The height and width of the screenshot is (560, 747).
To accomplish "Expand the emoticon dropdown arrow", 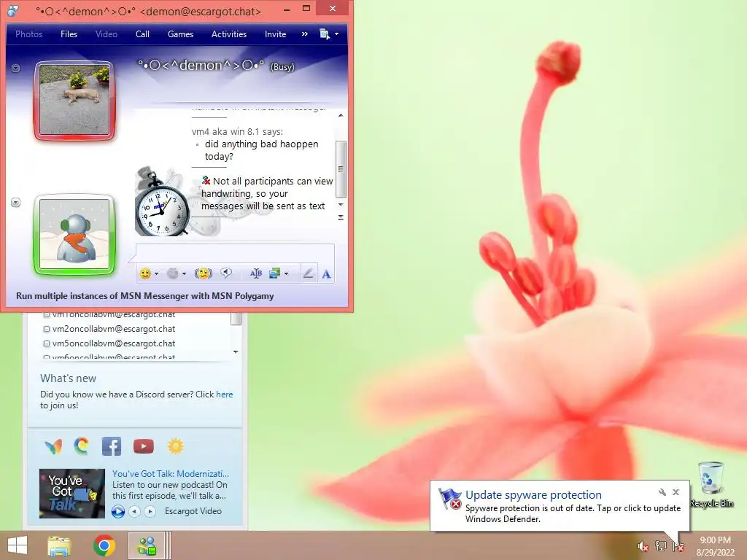I will 156,274.
